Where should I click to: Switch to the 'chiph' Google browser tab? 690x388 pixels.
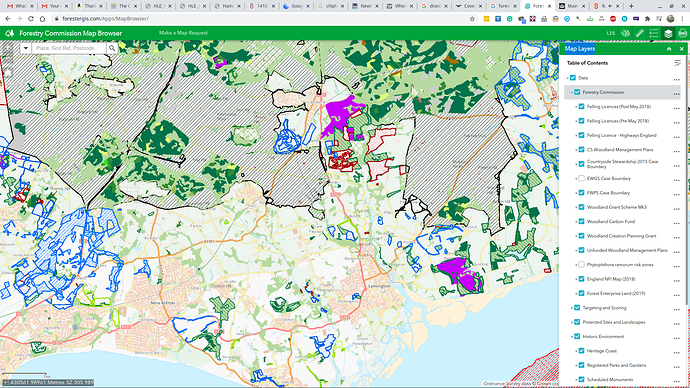(x=331, y=6)
